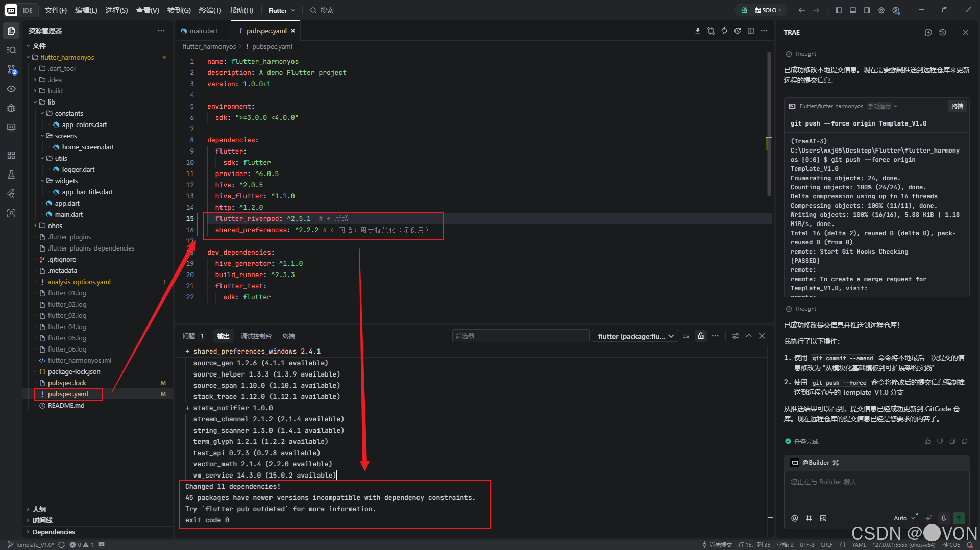Screen dimensions: 980x550
Task: Expand the .dart_tool folder
Action: point(61,68)
